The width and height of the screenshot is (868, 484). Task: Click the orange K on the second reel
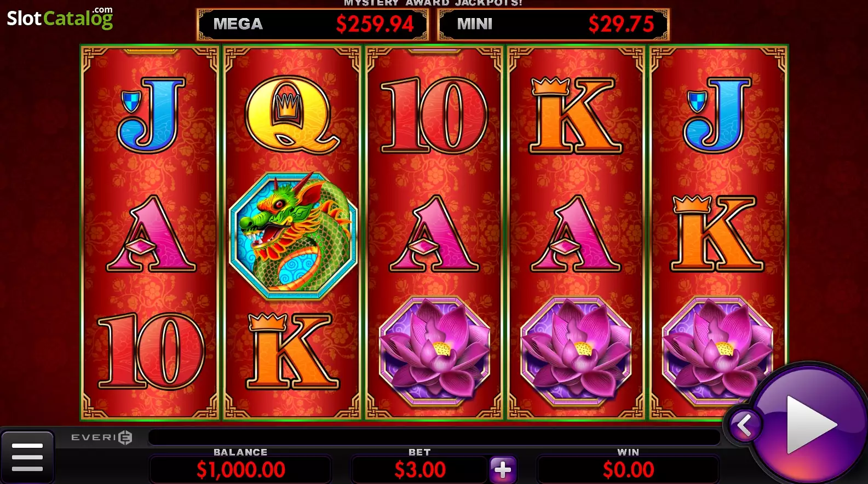click(x=292, y=350)
